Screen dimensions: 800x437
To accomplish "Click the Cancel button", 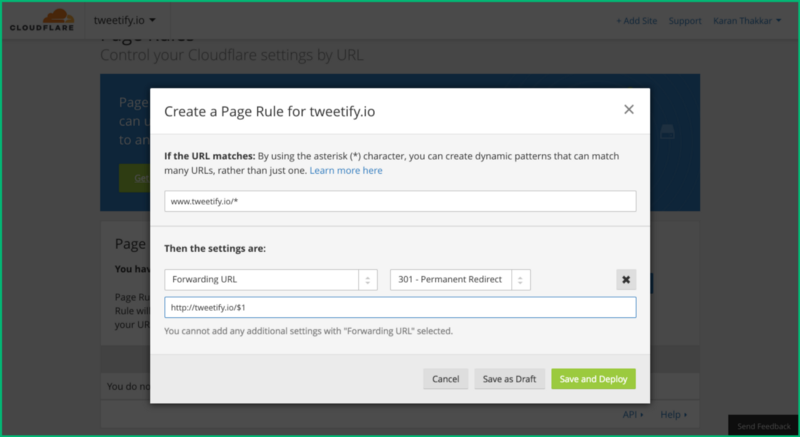I will [x=445, y=379].
